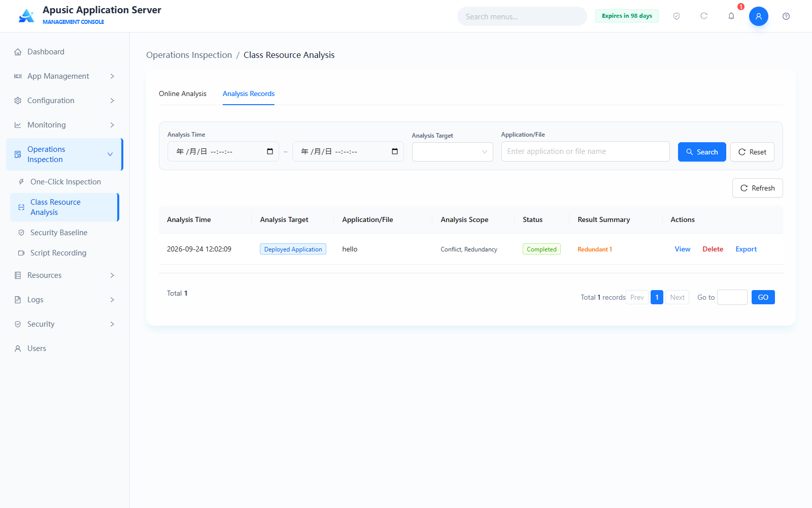Click the Deployed Application tag
812x508 pixels.
click(x=293, y=249)
